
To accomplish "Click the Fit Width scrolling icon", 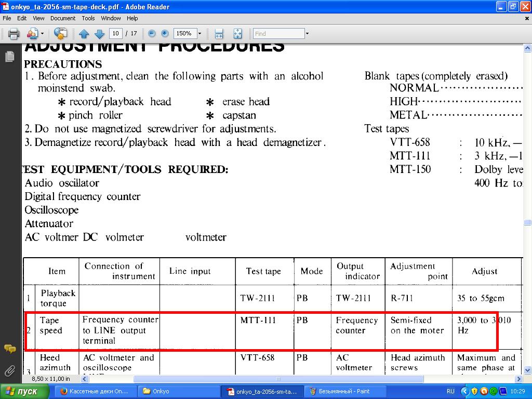I will [x=219, y=34].
